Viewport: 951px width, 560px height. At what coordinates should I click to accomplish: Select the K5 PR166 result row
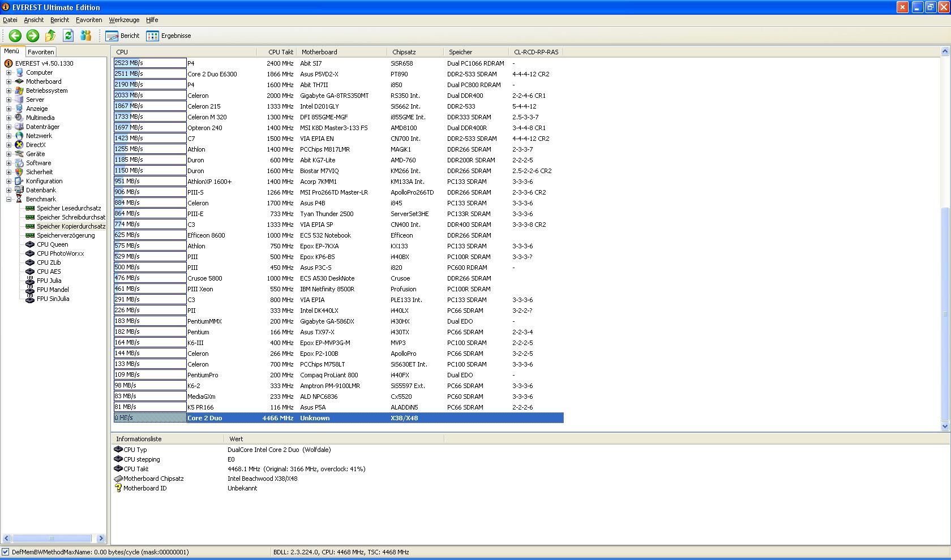click(339, 407)
